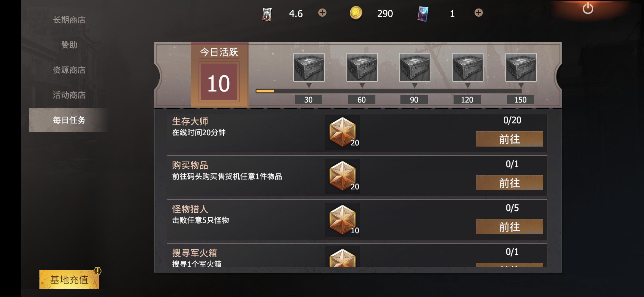Open the 60 activity reward chest
The width and height of the screenshot is (644, 297).
(362, 67)
